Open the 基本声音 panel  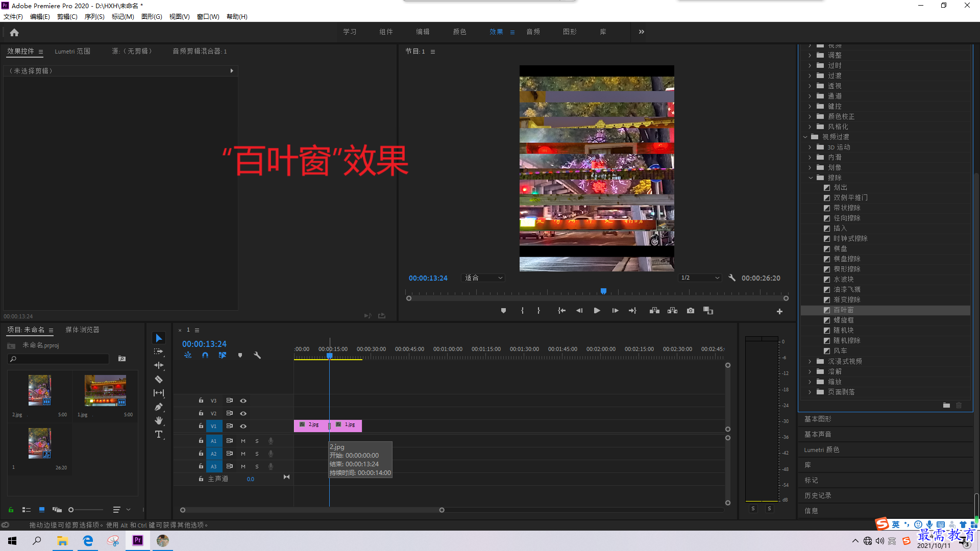[818, 434]
